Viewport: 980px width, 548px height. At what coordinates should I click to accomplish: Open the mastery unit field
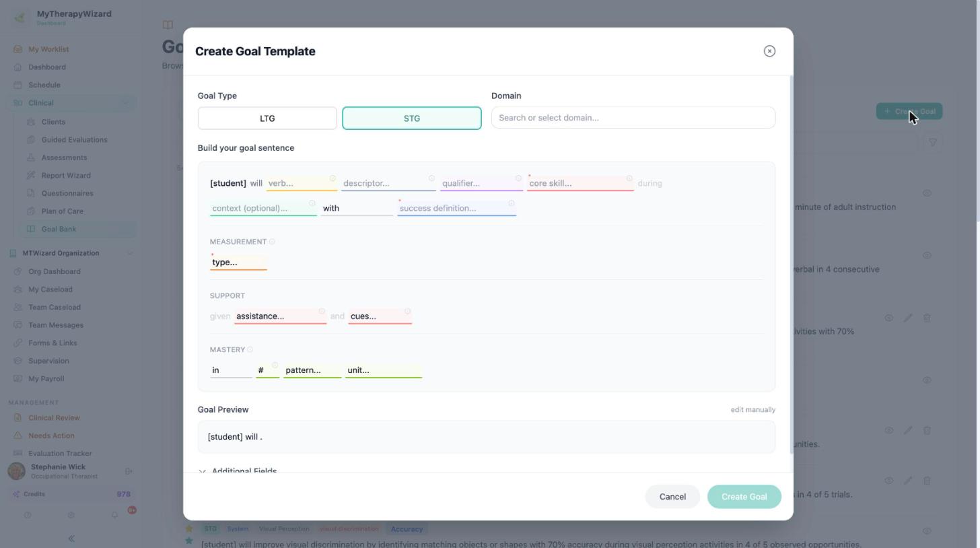(384, 370)
